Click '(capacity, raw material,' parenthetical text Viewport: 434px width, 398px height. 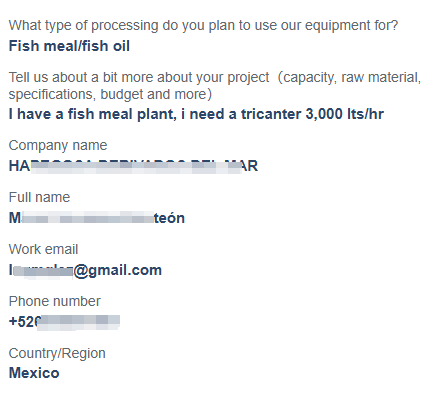click(350, 77)
